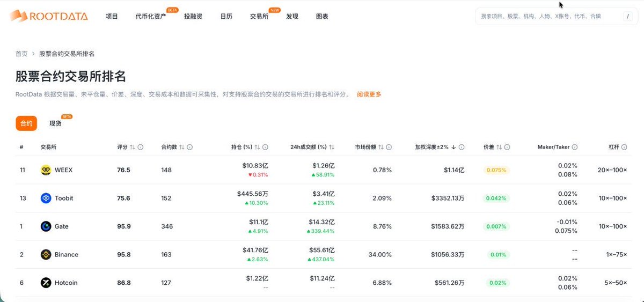Click the 0.042% spread badge for Toobit
644x302 pixels.
(496, 198)
